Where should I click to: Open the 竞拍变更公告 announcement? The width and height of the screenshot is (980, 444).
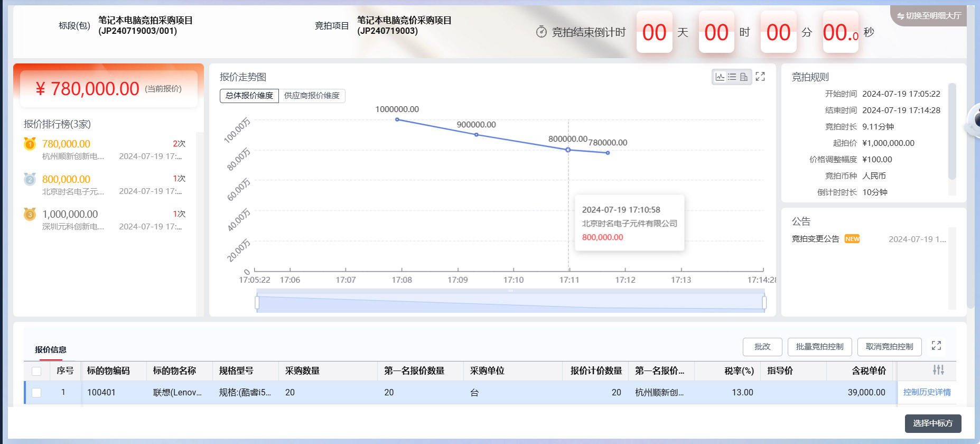(x=815, y=239)
